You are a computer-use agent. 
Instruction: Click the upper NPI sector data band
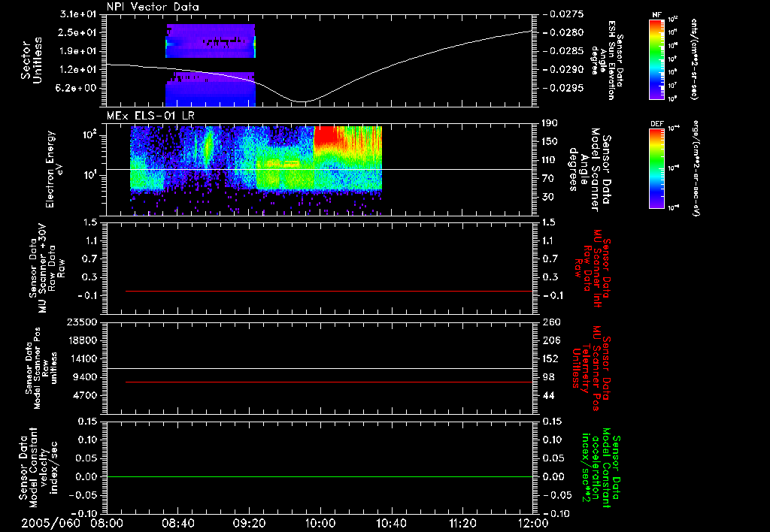click(211, 41)
